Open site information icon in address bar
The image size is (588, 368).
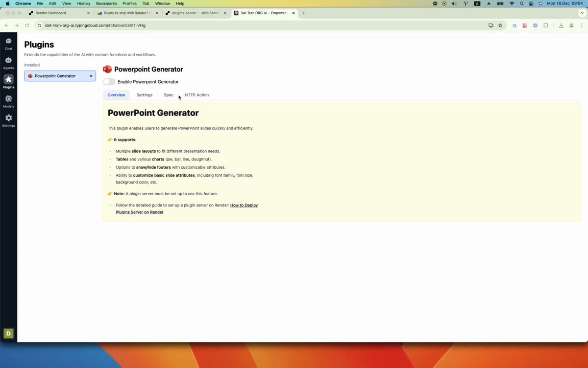(39, 25)
